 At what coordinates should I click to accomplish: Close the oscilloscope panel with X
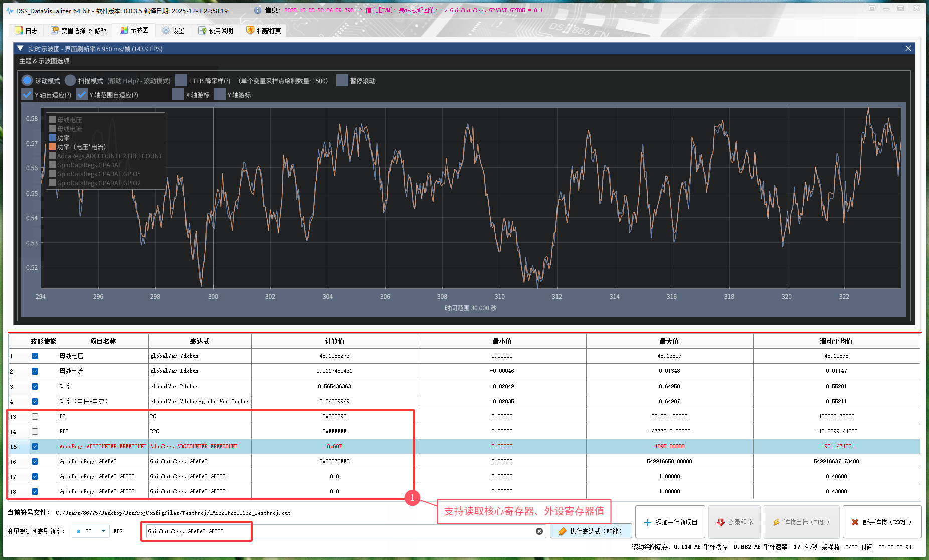point(908,48)
